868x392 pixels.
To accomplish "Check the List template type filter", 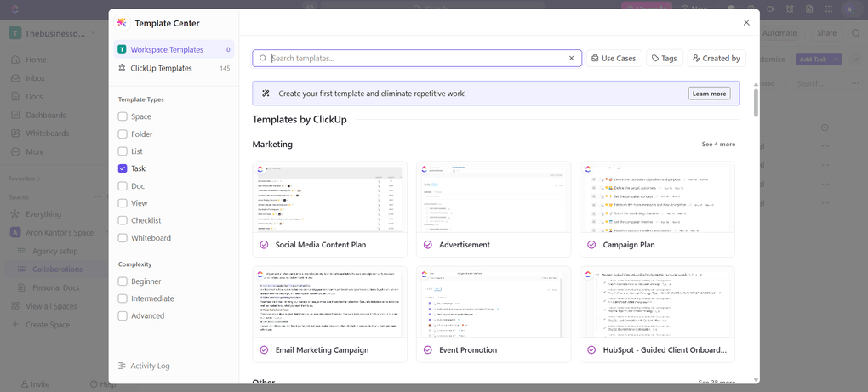I will (x=123, y=151).
